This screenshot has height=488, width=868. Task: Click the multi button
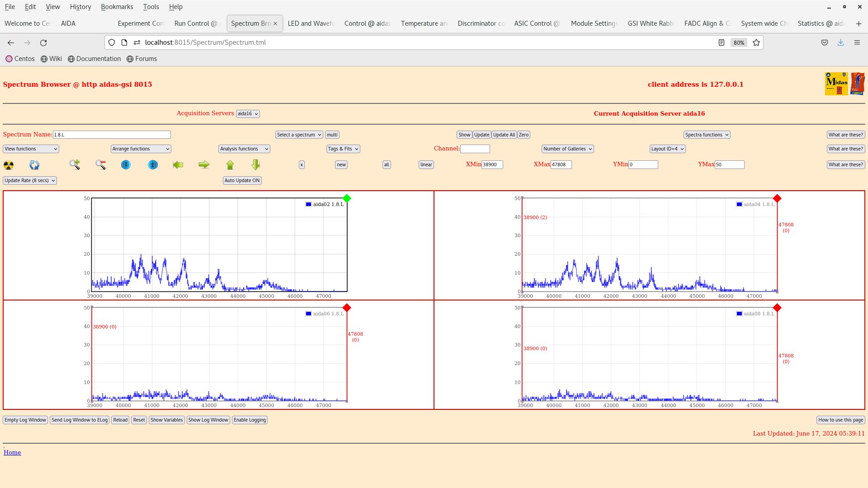click(332, 135)
